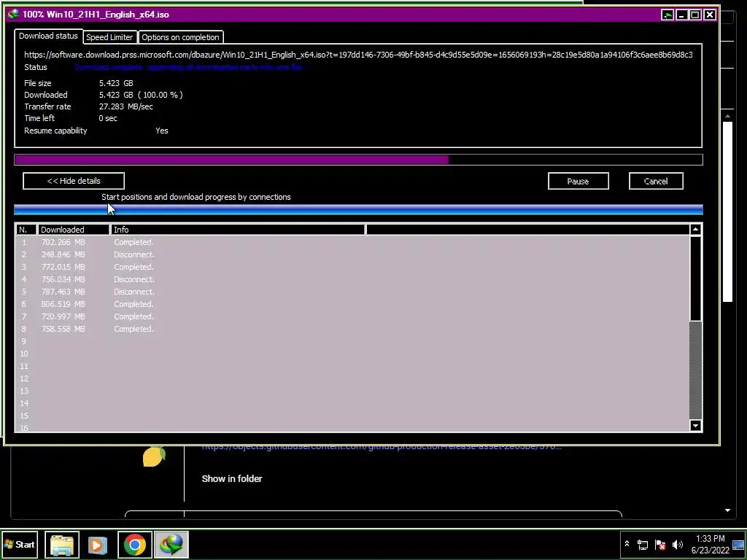This screenshot has height=560, width=747.
Task: Close the download window via the X button
Action: point(710,15)
